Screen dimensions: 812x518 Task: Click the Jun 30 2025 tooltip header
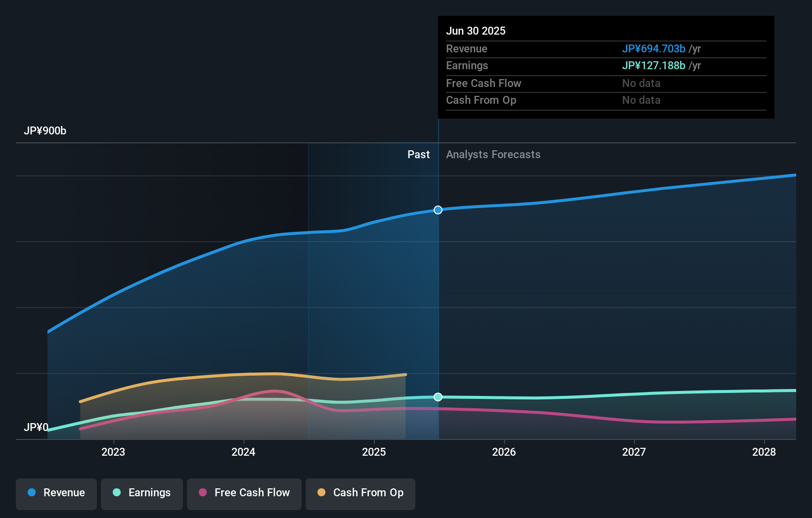[x=476, y=31]
